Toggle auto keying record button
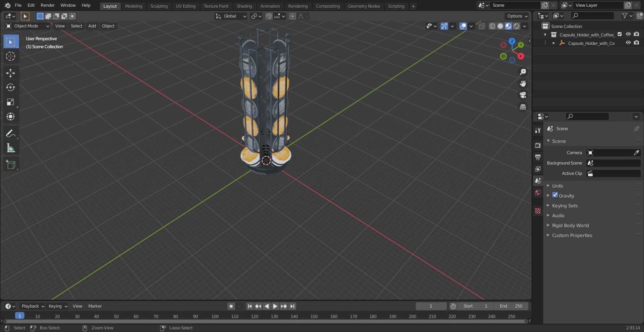Screen dimensions: 644x332 231,306
